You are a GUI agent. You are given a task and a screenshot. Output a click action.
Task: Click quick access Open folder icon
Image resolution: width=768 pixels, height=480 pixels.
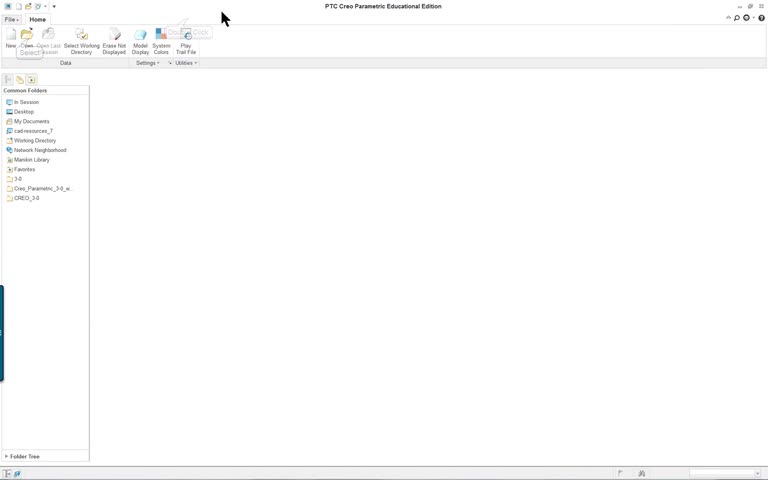(x=28, y=6)
